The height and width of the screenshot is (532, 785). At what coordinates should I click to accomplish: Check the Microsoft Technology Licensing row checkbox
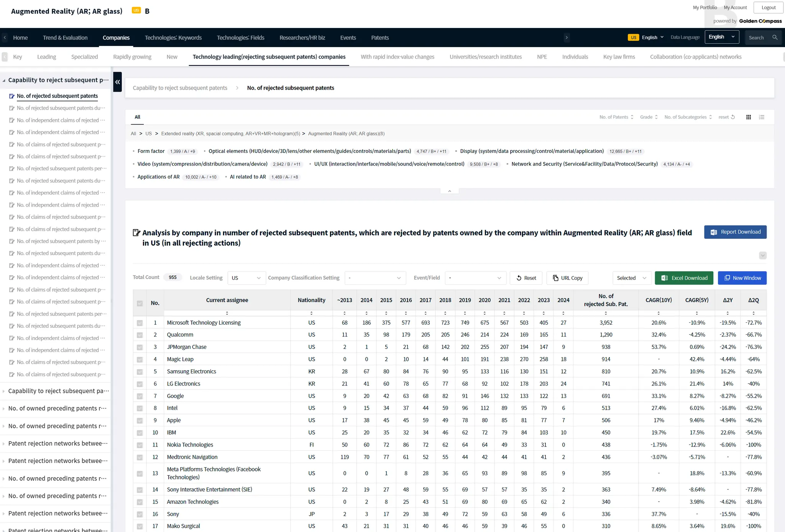(x=140, y=323)
